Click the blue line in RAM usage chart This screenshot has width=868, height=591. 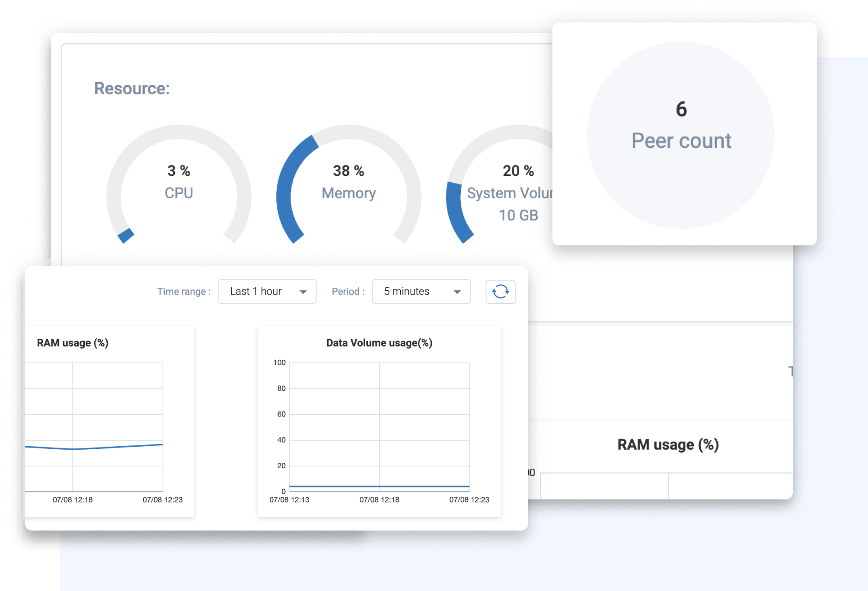coord(117,446)
